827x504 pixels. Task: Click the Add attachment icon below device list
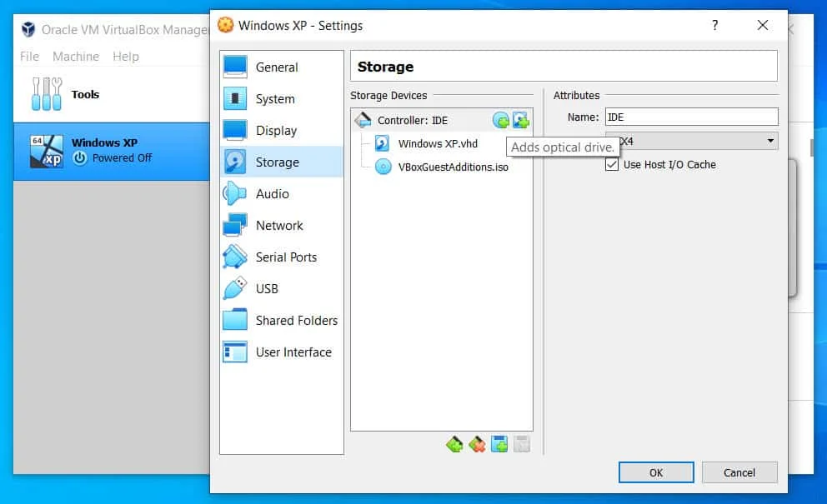tap(499, 444)
